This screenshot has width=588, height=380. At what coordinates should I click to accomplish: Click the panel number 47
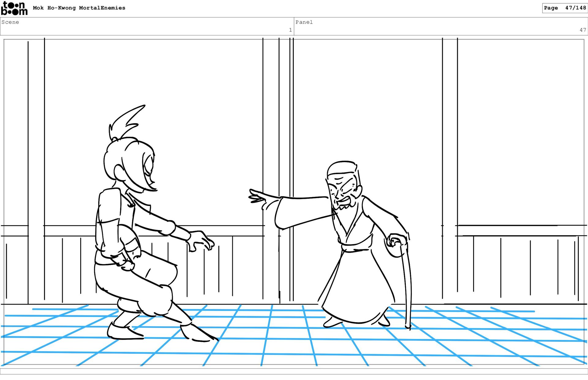point(582,30)
